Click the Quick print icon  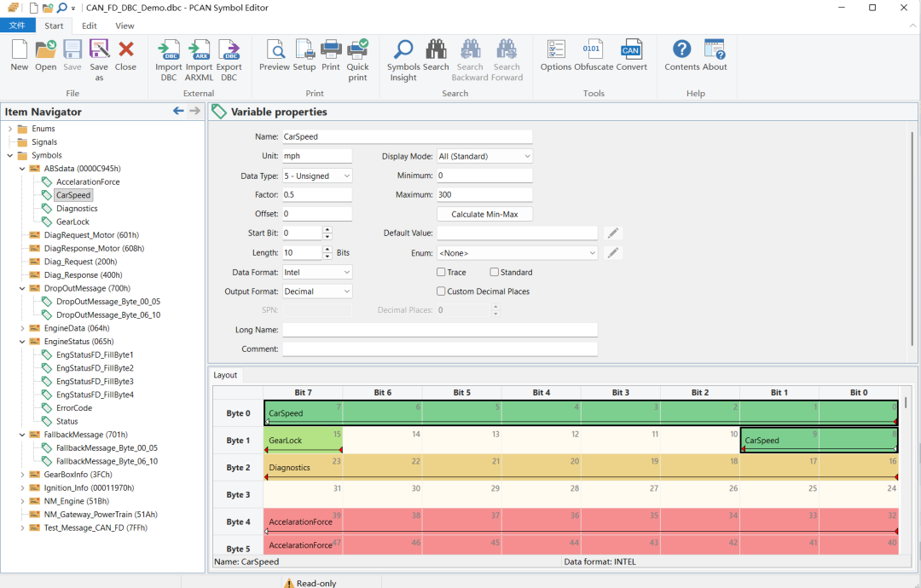[358, 54]
